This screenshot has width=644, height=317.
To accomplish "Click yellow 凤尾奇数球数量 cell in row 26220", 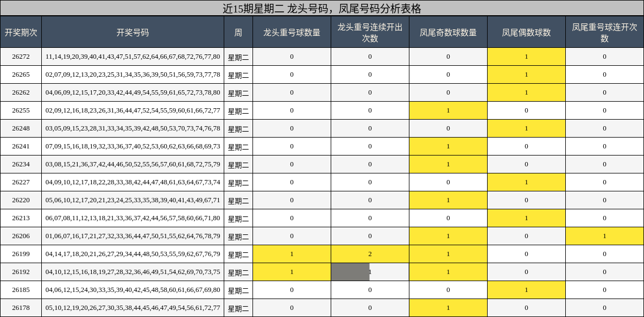I will tap(449, 200).
